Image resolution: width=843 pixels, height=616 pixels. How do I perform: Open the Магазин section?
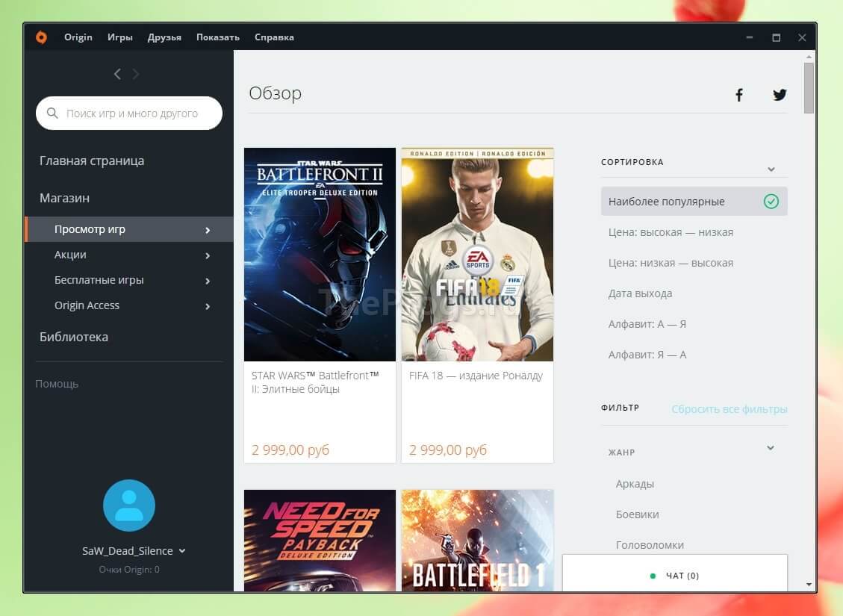coord(64,198)
